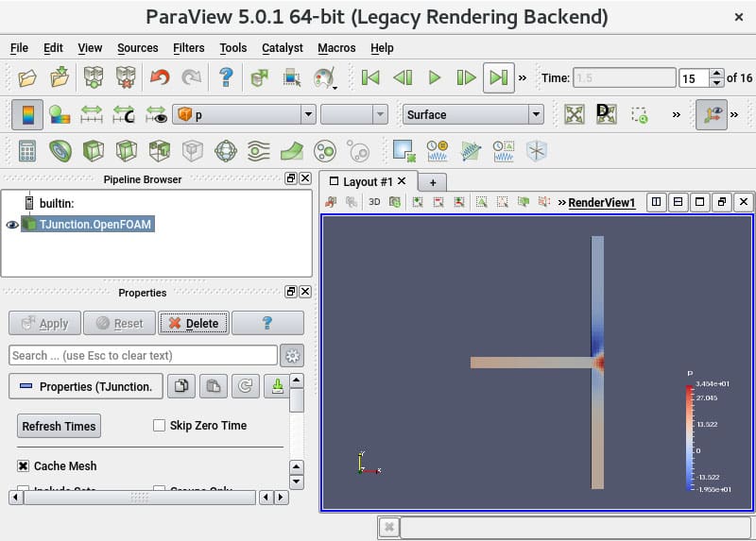This screenshot has width=756, height=541.
Task: Click the Disconnect from server icon
Action: 126,77
